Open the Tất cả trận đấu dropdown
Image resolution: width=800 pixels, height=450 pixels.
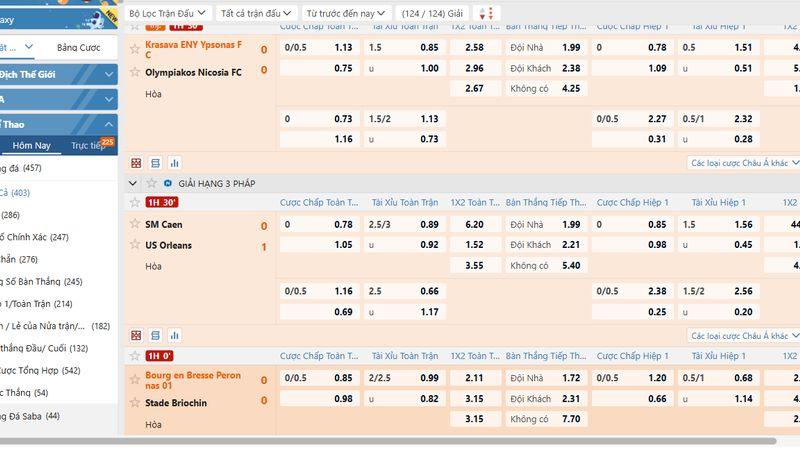tap(256, 13)
